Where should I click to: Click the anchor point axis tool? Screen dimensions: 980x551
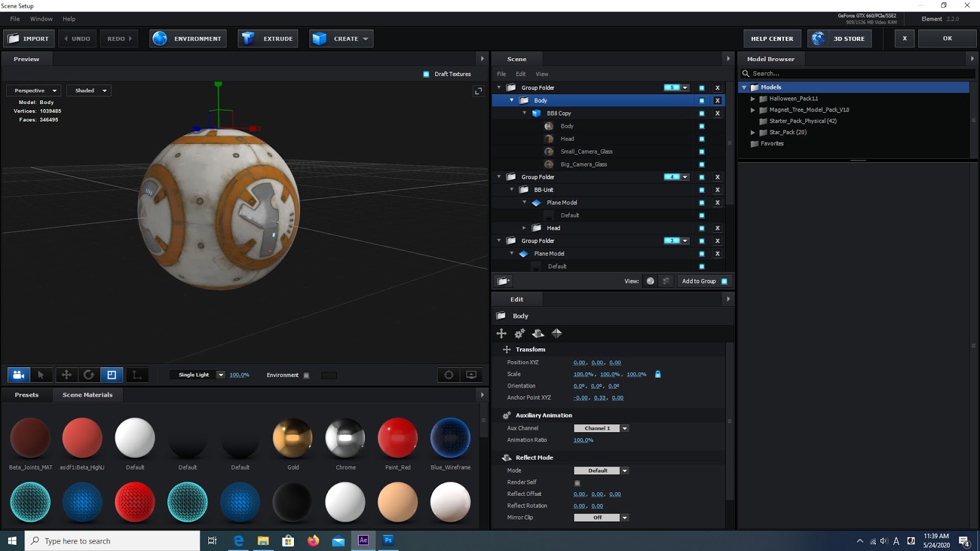[137, 375]
